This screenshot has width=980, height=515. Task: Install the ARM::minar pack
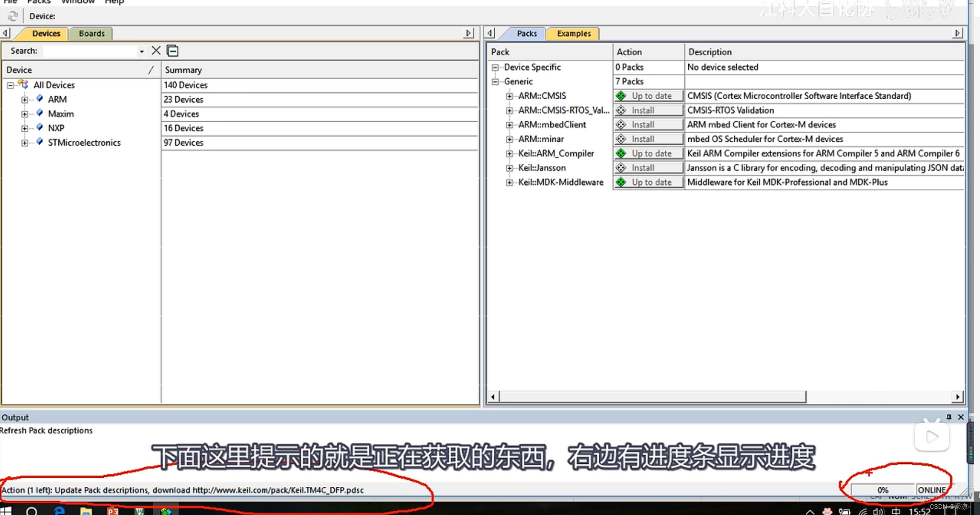(648, 139)
